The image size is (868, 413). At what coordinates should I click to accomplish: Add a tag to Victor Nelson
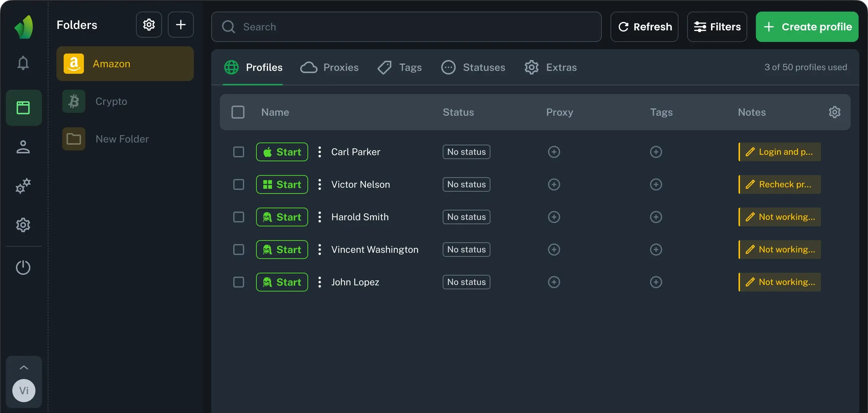pos(656,184)
